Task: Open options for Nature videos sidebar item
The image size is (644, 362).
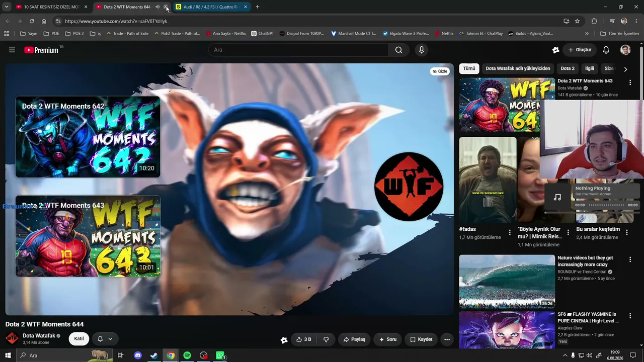Action: coord(630,259)
